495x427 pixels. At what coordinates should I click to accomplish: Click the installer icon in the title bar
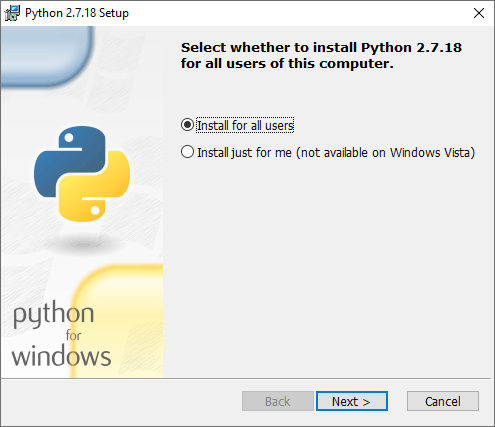coord(12,13)
